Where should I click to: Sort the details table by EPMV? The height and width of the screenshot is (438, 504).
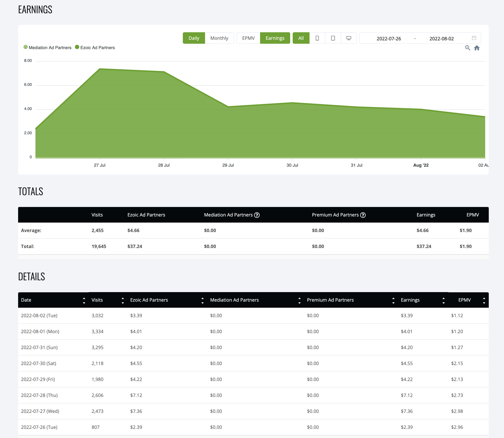coord(469,300)
